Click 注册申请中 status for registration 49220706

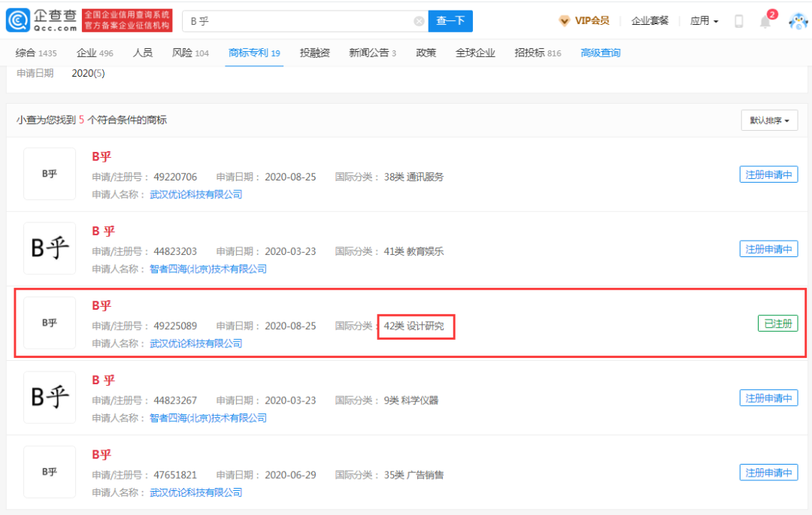click(x=768, y=174)
